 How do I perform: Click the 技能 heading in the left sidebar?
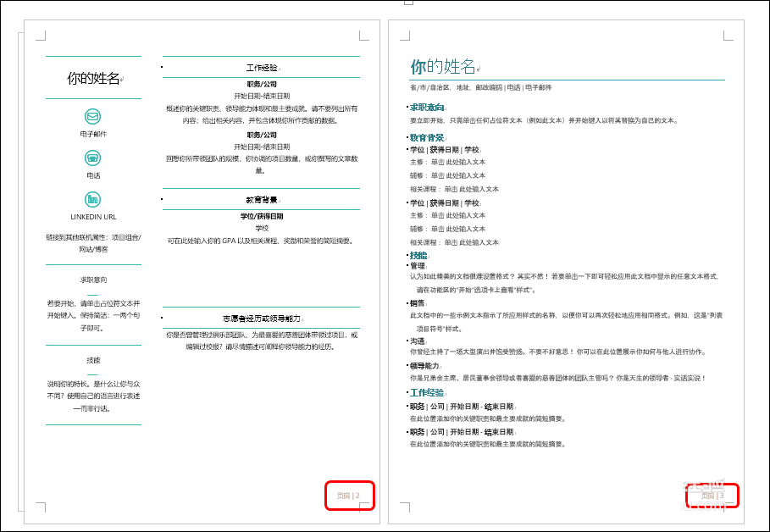coord(93,360)
